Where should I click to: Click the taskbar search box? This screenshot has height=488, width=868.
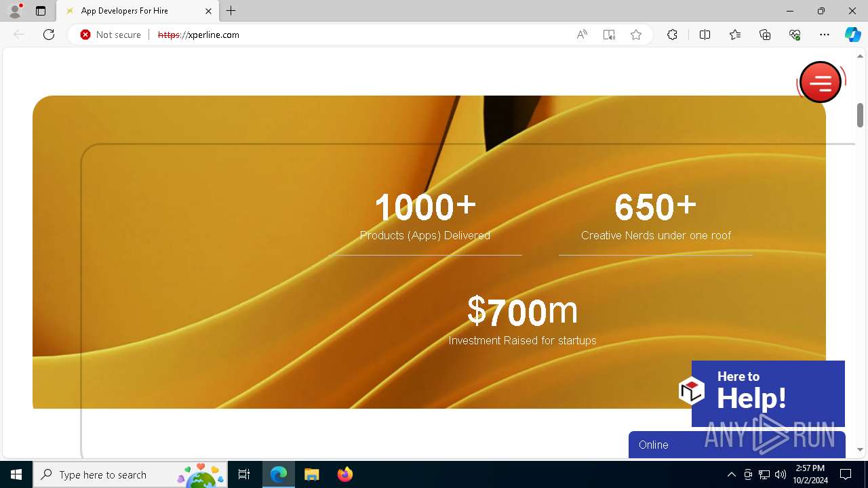[130, 474]
